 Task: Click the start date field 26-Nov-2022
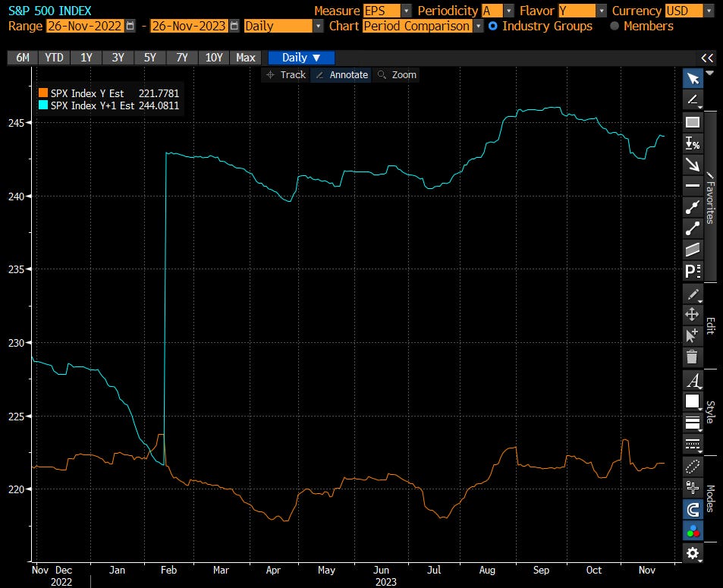click(x=85, y=26)
